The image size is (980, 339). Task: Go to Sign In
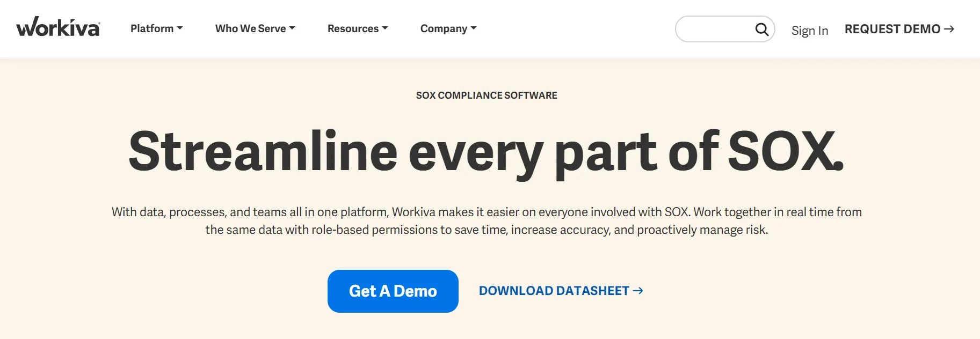pos(810,31)
